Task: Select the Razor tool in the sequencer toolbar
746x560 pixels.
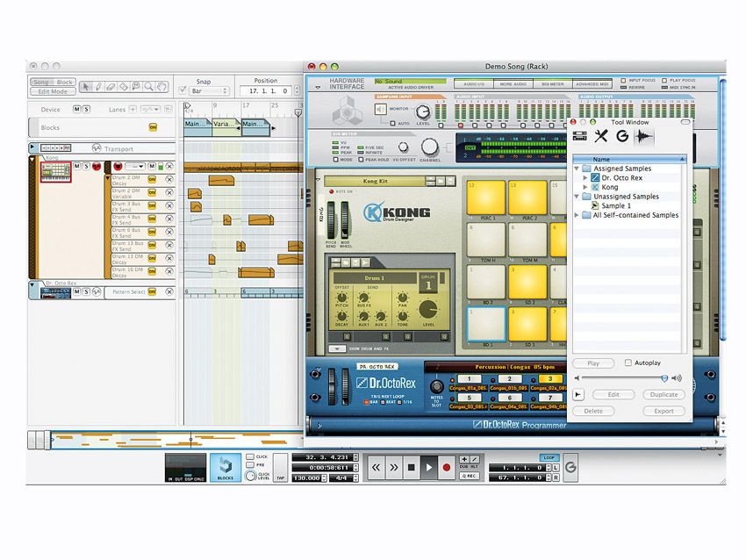Action: pos(123,86)
